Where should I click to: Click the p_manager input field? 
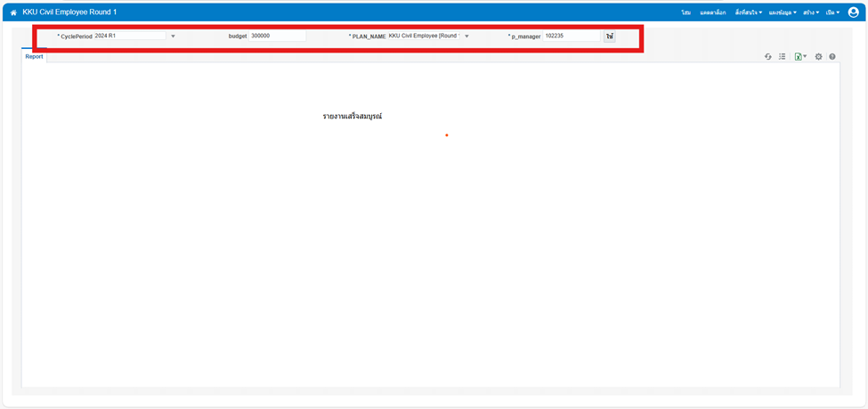click(572, 37)
